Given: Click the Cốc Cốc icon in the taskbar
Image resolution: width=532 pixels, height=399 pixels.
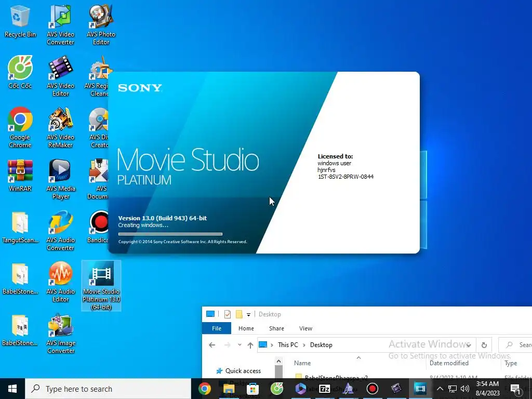Looking at the screenshot, I should click(277, 389).
